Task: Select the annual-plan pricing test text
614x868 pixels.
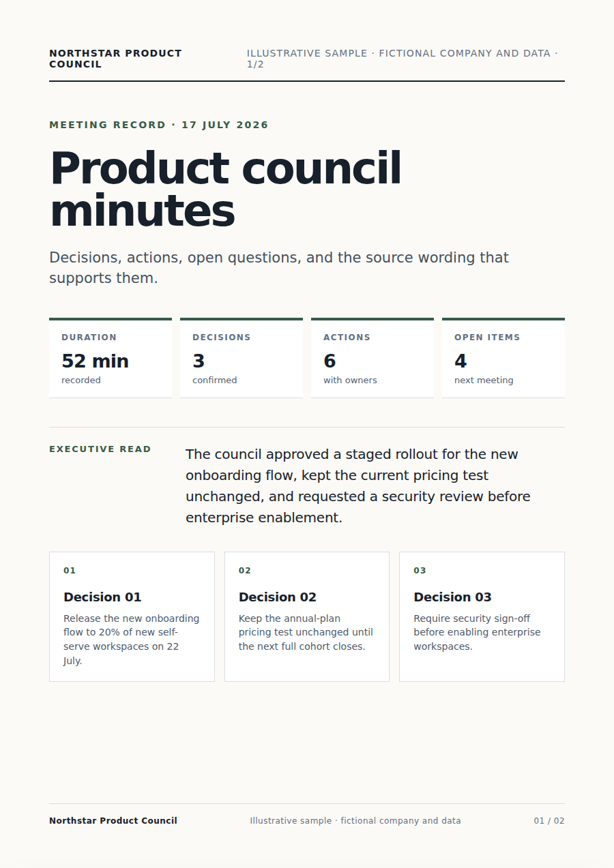Action: coord(306,632)
